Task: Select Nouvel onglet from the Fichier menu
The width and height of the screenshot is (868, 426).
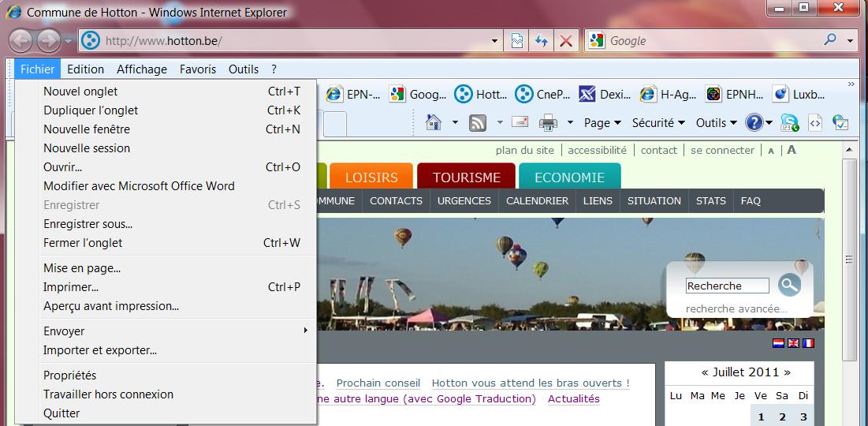Action: click(x=80, y=92)
